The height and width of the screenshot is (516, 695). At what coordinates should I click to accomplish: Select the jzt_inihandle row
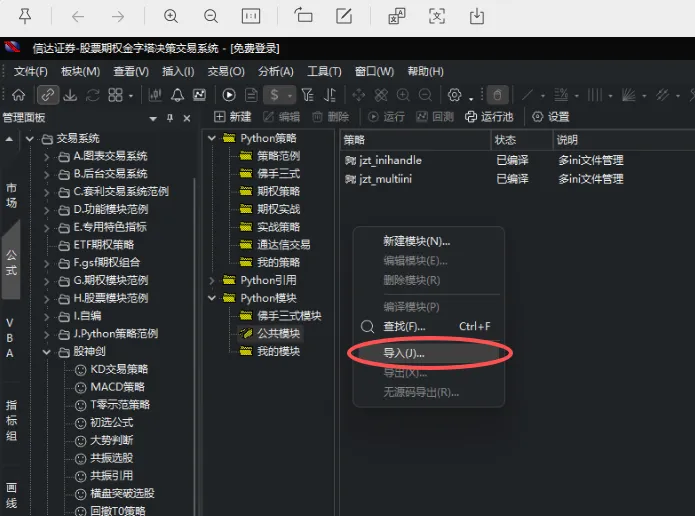coord(517,160)
